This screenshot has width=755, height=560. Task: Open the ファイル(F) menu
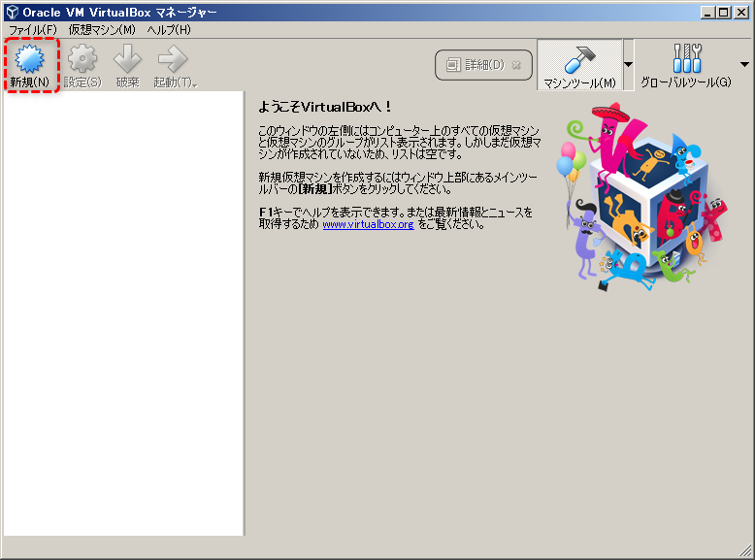tap(33, 30)
